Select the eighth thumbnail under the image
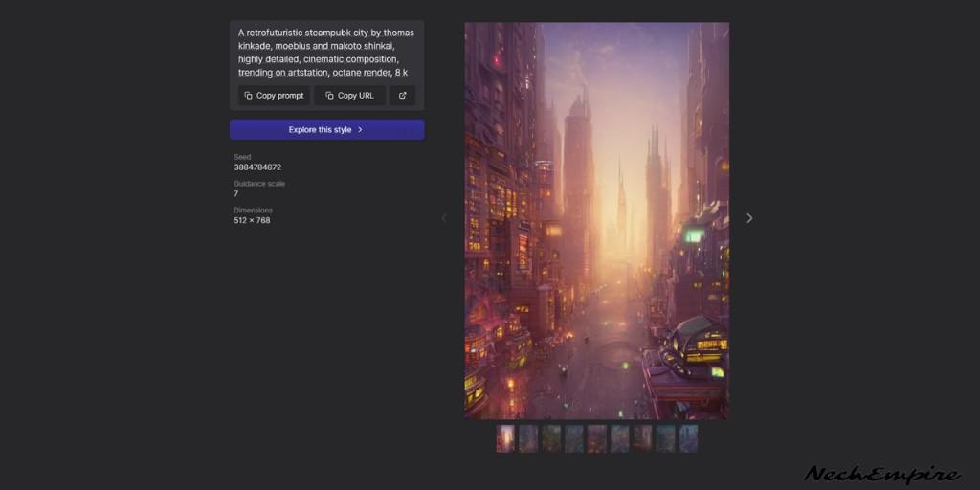980x490 pixels. [666, 438]
